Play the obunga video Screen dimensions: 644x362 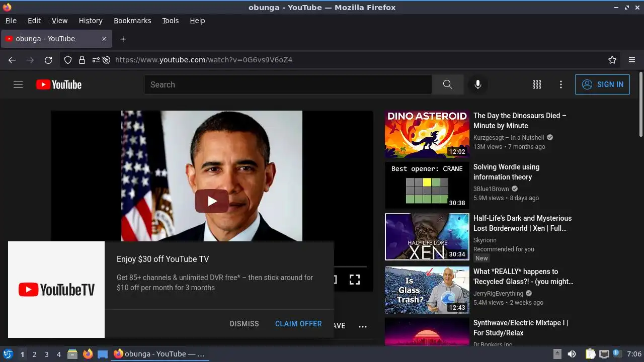pos(212,201)
